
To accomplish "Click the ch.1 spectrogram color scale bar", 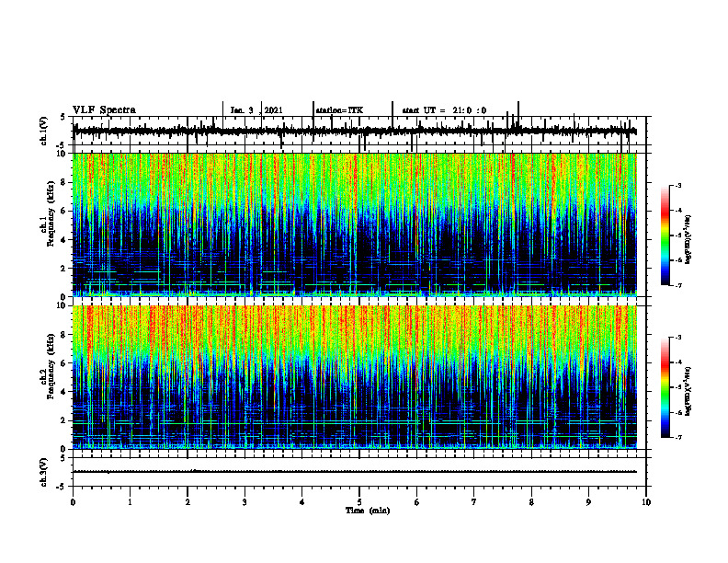I will 665,236.
